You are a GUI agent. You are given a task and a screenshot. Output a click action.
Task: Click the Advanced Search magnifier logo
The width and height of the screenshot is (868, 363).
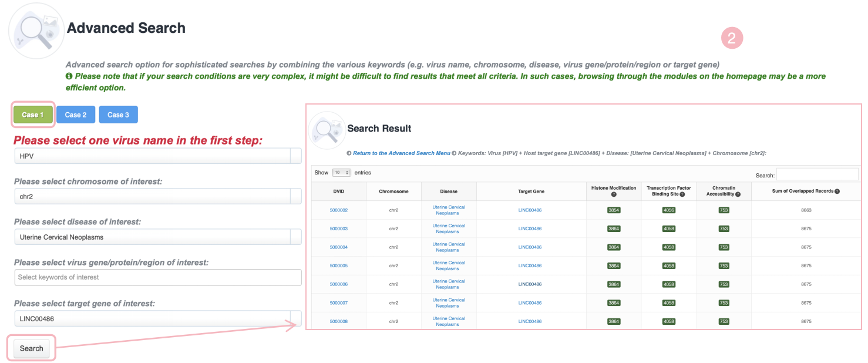[x=36, y=30]
